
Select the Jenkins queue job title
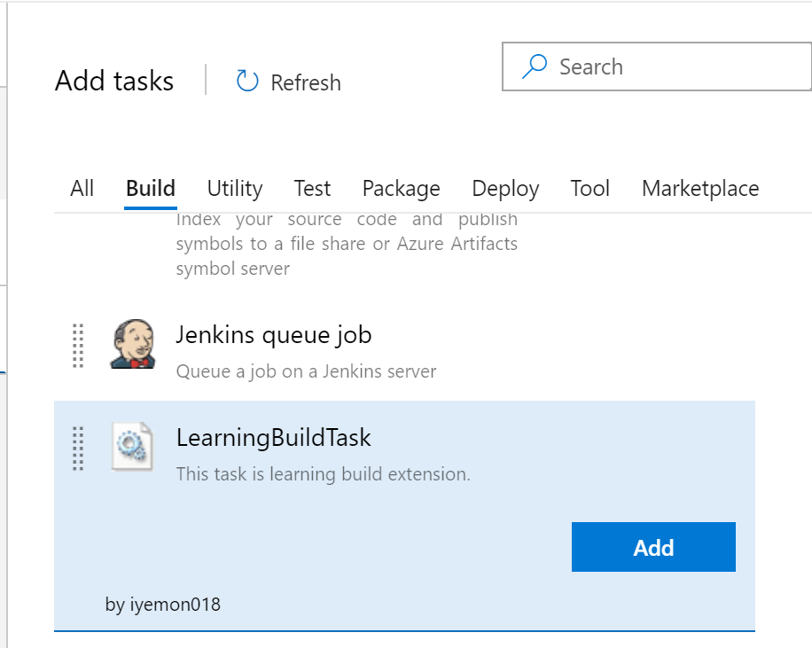coord(274,335)
